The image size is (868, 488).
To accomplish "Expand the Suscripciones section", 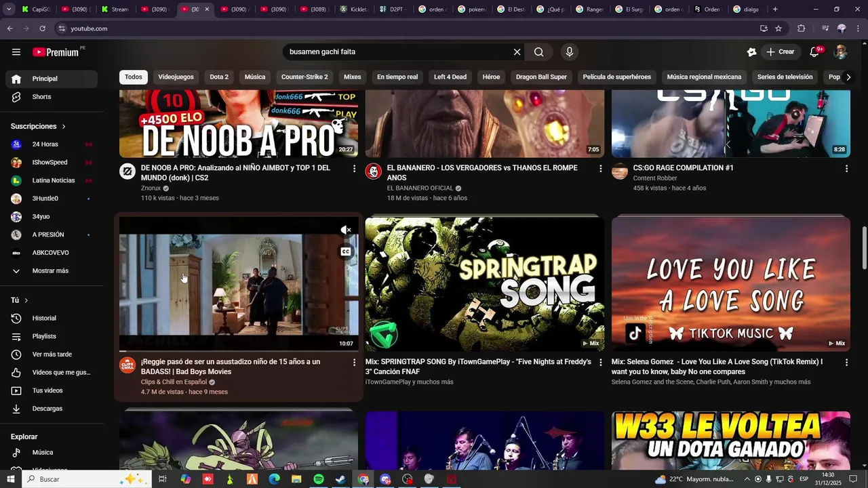I will pos(39,126).
